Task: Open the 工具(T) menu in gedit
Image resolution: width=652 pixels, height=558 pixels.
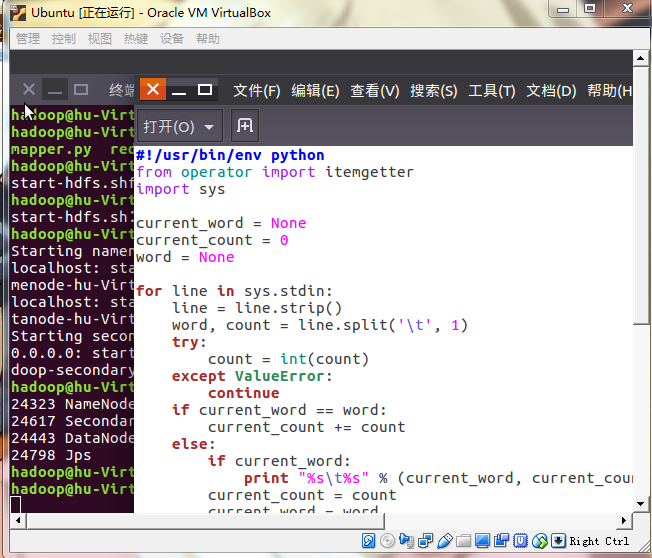Action: pos(492,90)
